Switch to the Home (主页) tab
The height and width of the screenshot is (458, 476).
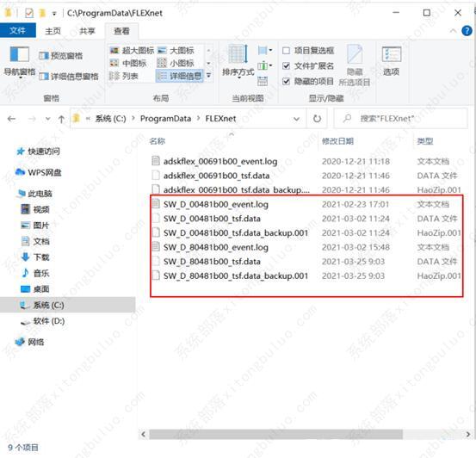(x=53, y=31)
